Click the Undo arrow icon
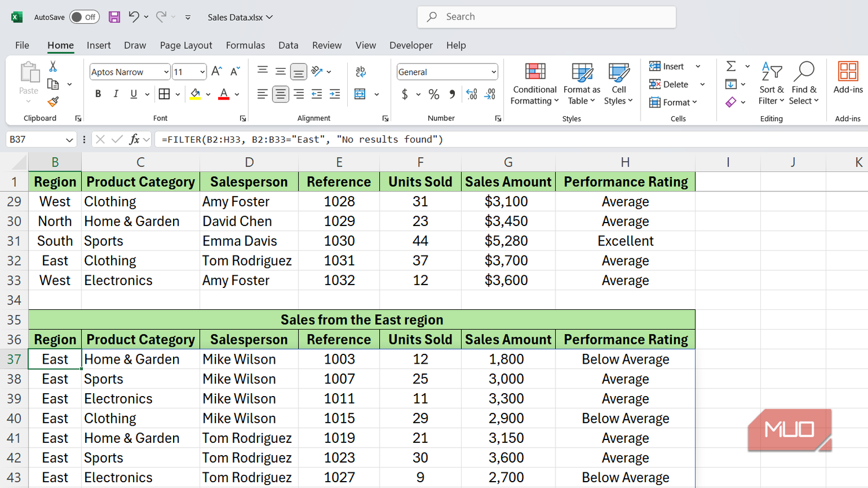 click(134, 17)
